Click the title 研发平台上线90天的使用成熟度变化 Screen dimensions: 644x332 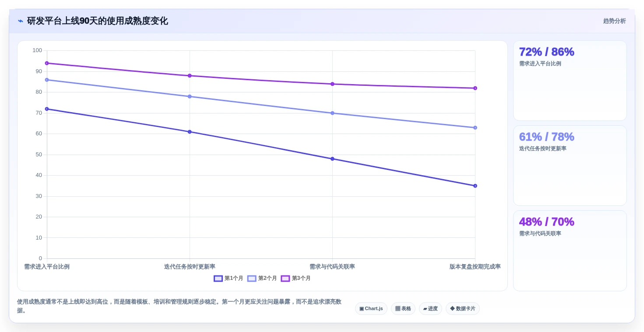pos(98,21)
